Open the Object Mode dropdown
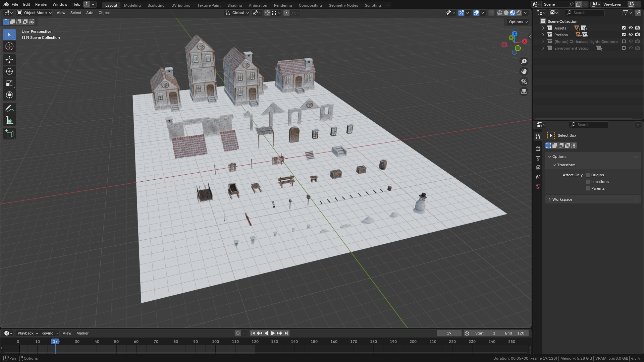This screenshot has height=362, width=644. 35,13
